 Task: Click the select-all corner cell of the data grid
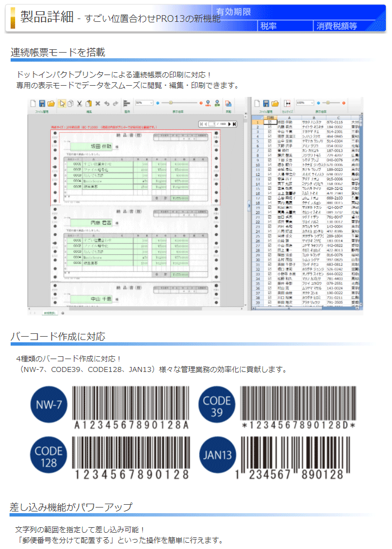[258, 118]
